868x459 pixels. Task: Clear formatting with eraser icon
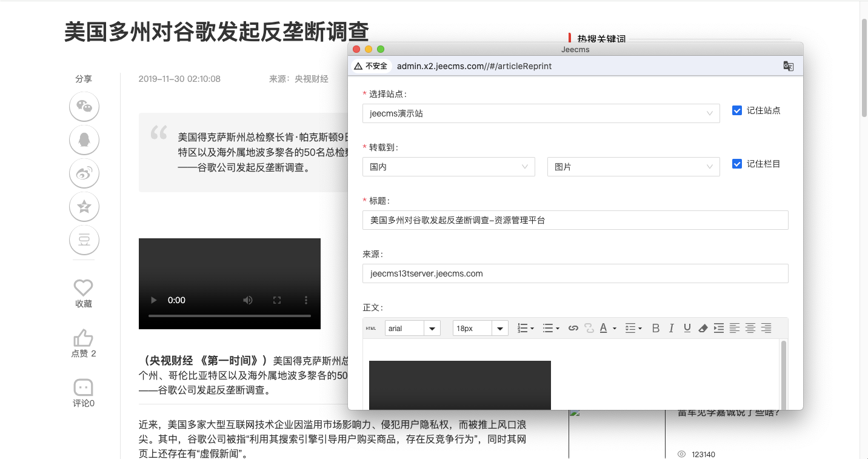click(703, 328)
